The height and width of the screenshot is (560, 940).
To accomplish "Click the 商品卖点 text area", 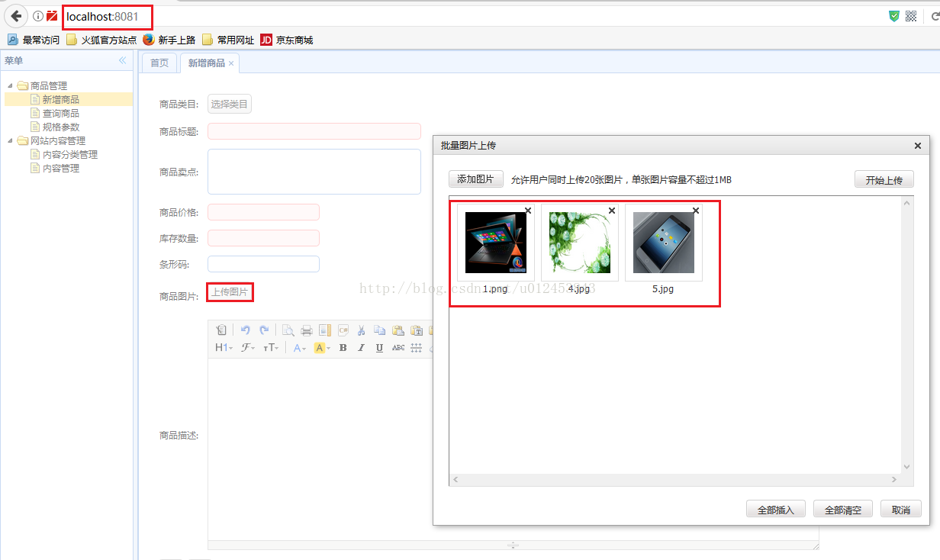I will tap(314, 172).
